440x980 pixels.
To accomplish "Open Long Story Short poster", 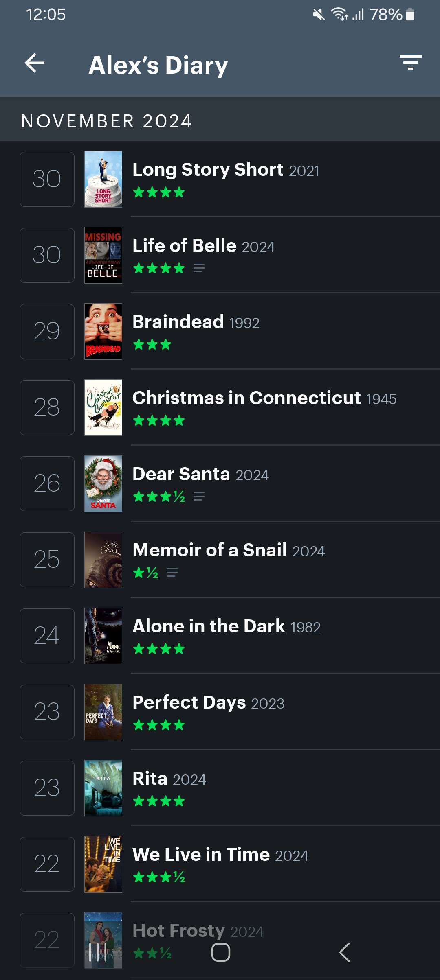I will tap(103, 179).
